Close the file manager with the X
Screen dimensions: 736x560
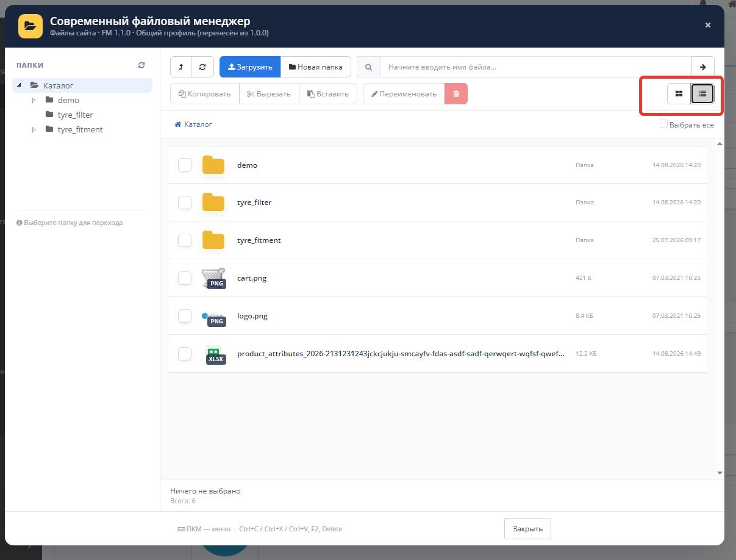[x=708, y=25]
